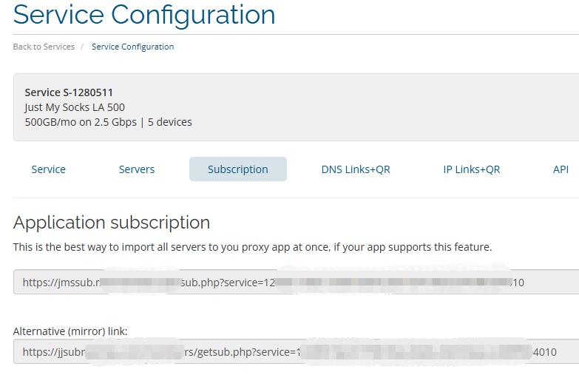Click the breadcrumb slash separator
Viewport: 579px width, 392px height.
click(x=83, y=47)
